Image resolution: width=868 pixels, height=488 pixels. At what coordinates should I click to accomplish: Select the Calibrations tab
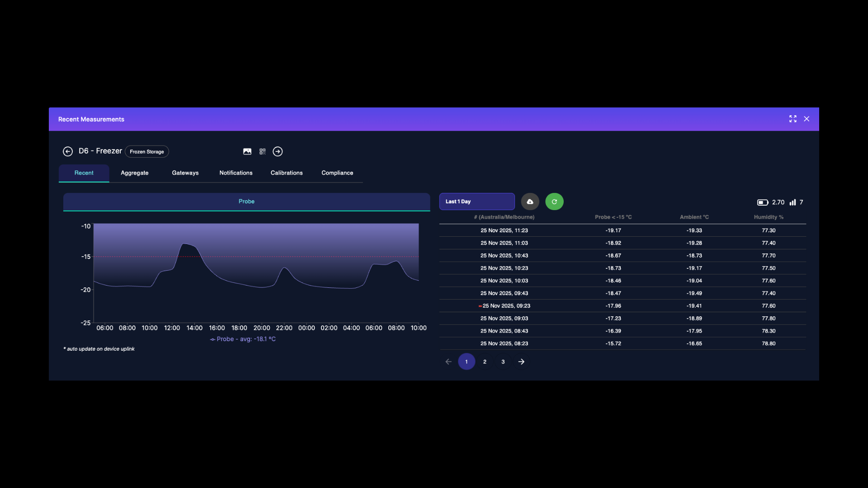(x=287, y=173)
